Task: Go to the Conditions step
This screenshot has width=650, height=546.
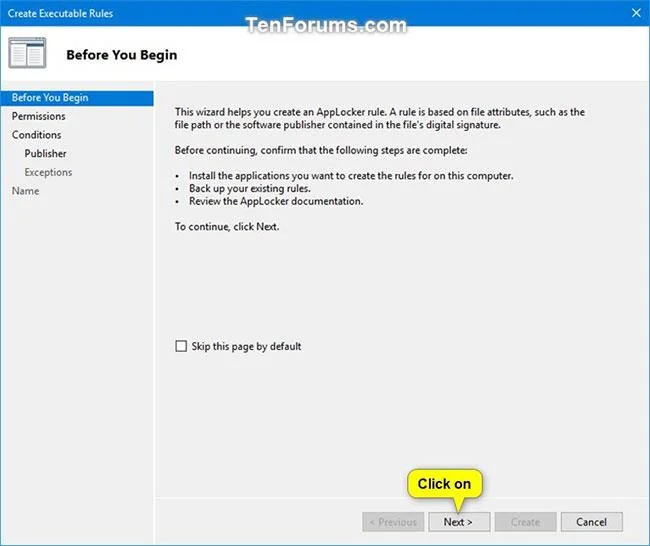Action: (x=36, y=135)
